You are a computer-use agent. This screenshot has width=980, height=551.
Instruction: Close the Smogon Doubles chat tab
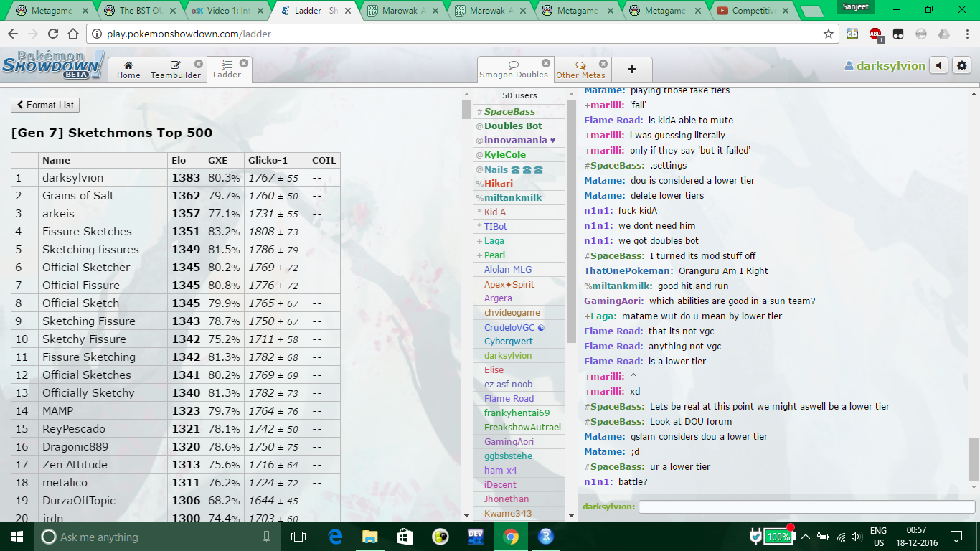[546, 63]
